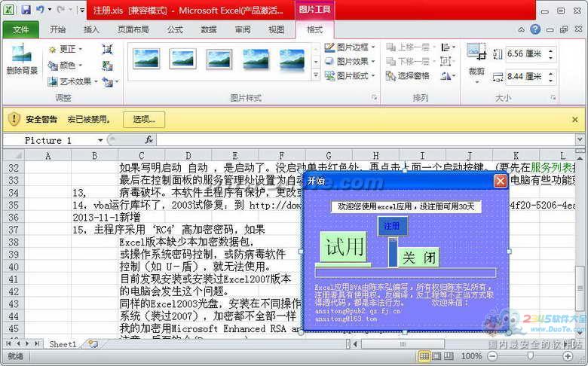
Task: Close the security warning message bar
Action: point(575,120)
